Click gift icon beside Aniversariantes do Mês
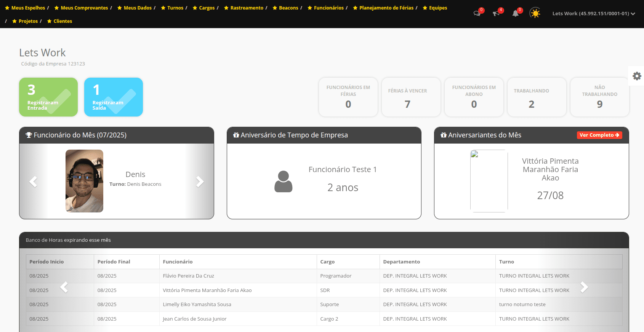This screenshot has height=332, width=644. pos(444,135)
